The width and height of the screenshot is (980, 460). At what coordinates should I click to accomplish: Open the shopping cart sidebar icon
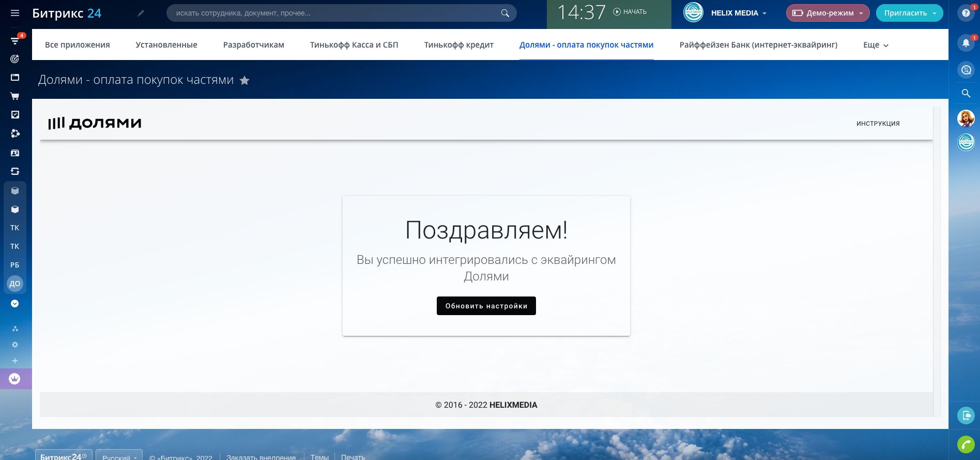click(x=15, y=96)
